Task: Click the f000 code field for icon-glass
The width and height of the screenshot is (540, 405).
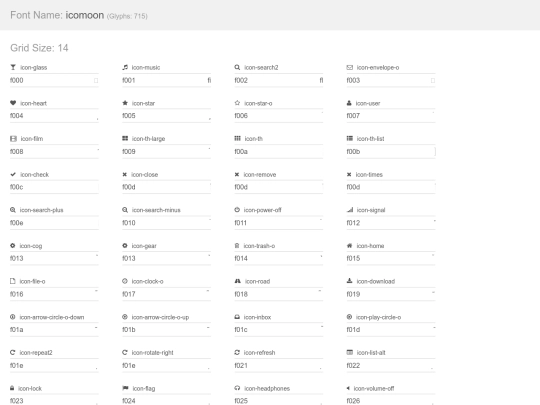Action: click(54, 80)
